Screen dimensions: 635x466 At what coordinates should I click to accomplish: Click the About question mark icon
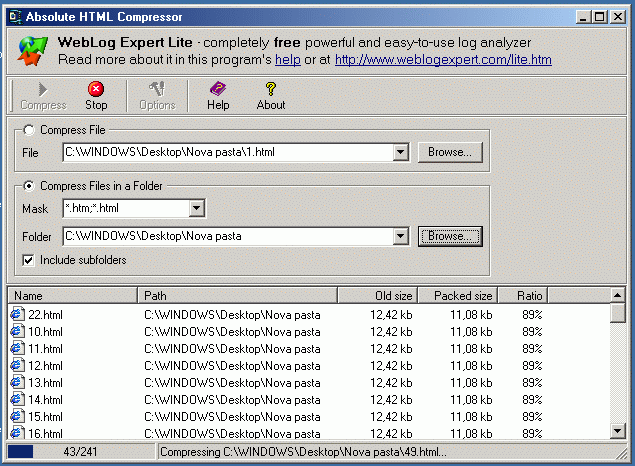[271, 89]
